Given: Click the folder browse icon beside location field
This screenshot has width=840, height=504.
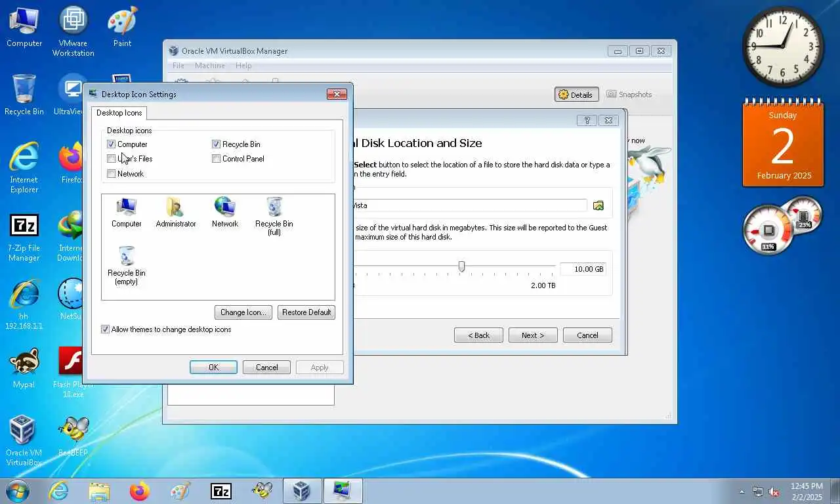Looking at the screenshot, I should pos(598,205).
